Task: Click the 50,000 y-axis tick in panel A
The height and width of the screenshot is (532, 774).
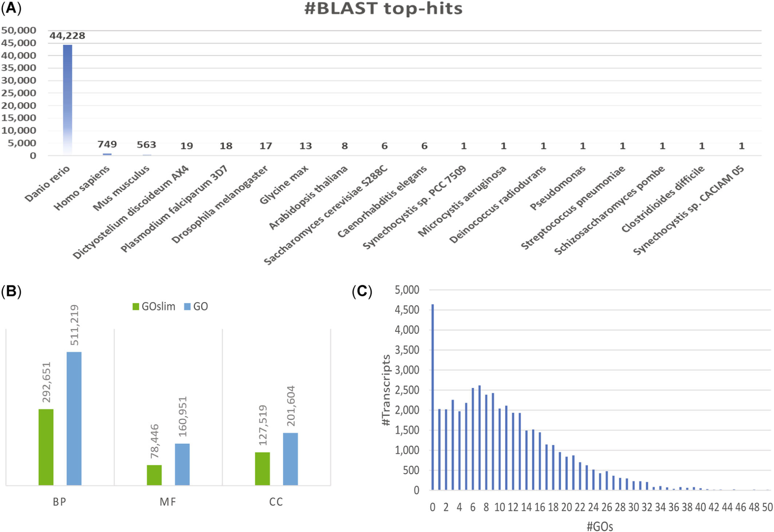Action: 19,30
